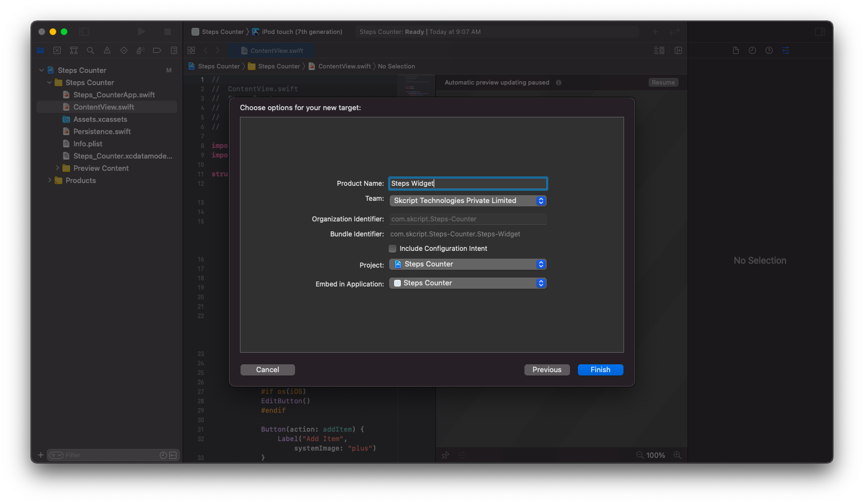Toggle the left navigator sidebar icon
The width and height of the screenshot is (864, 504).
pyautogui.click(x=84, y=32)
